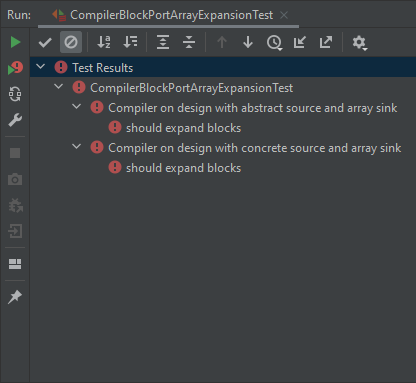
Task: Open run configuration wrench settings
Action: coord(15,120)
